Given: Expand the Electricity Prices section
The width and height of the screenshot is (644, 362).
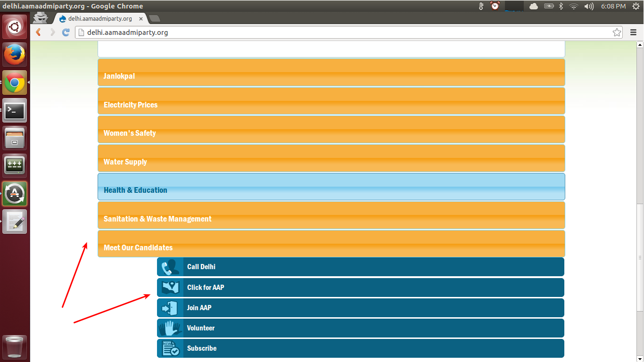Looking at the screenshot, I should [331, 101].
